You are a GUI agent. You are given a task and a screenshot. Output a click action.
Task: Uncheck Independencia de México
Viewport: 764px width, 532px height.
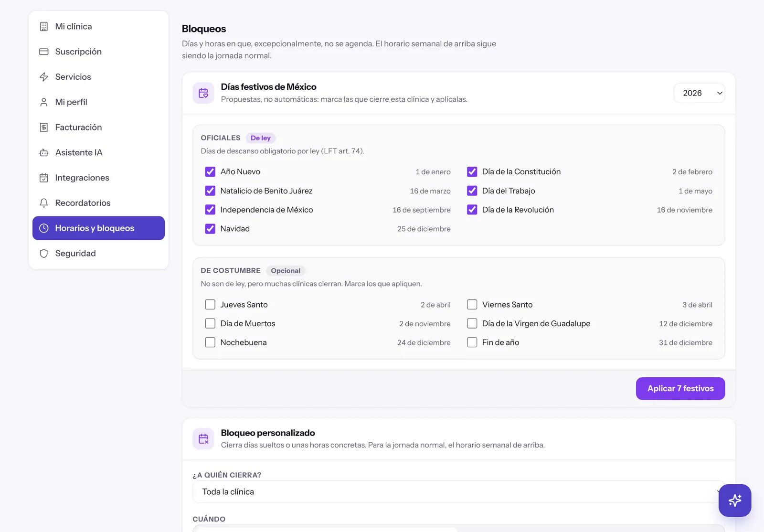point(210,210)
